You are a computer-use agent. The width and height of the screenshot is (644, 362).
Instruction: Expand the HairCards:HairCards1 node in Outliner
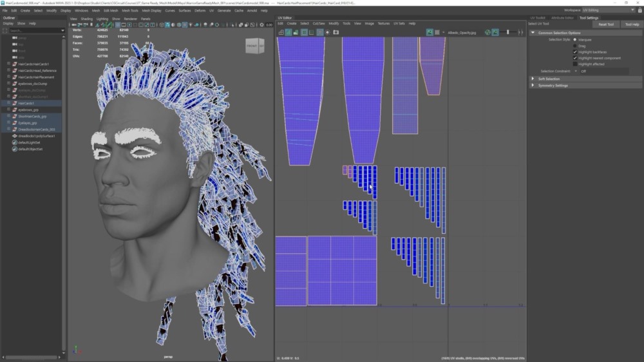coord(8,64)
